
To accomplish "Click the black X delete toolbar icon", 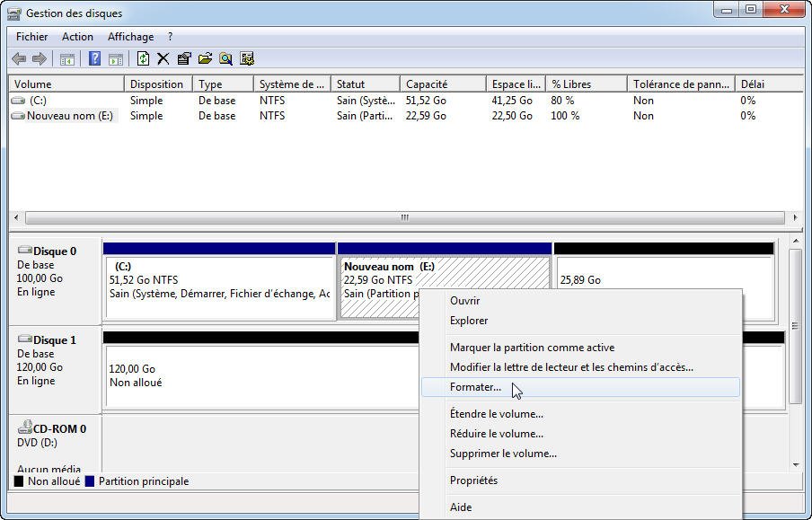I will (x=163, y=59).
